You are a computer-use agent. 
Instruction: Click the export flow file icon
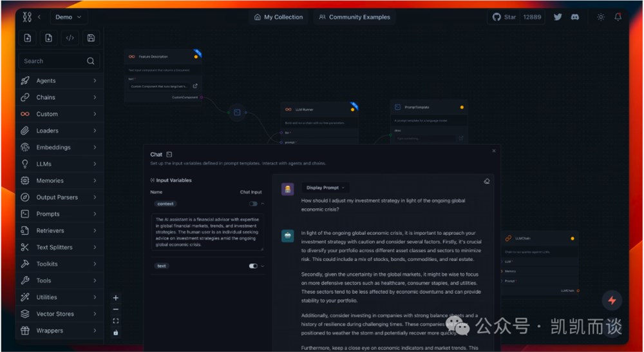pyautogui.click(x=48, y=38)
